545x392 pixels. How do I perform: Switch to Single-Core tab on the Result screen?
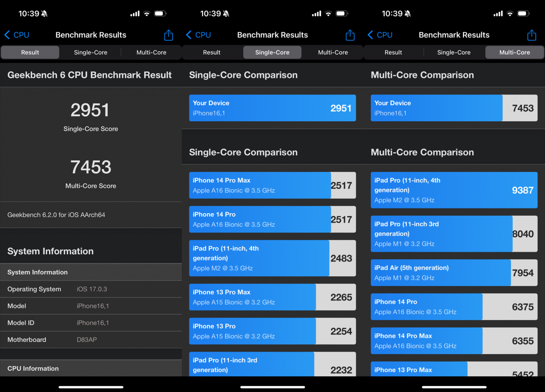[90, 52]
